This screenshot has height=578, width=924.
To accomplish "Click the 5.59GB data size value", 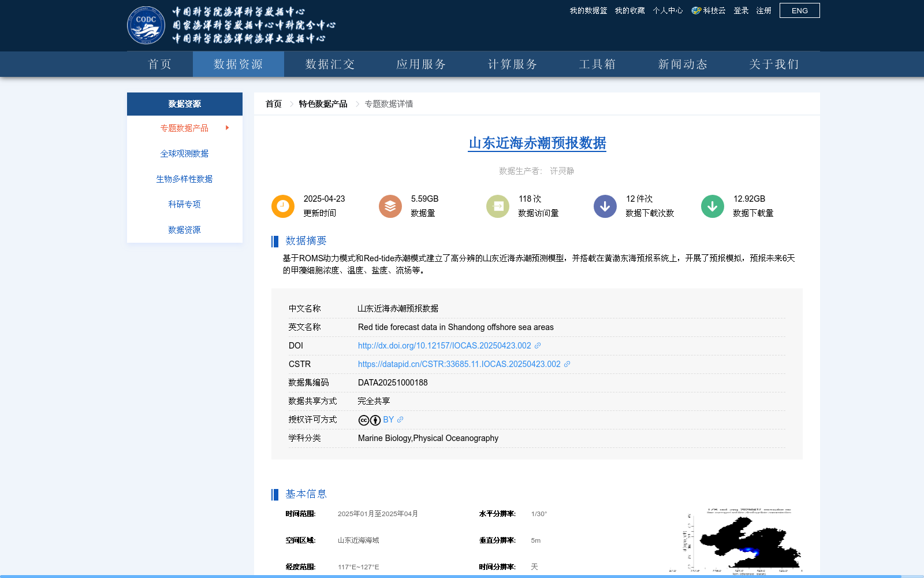I will pyautogui.click(x=424, y=199).
